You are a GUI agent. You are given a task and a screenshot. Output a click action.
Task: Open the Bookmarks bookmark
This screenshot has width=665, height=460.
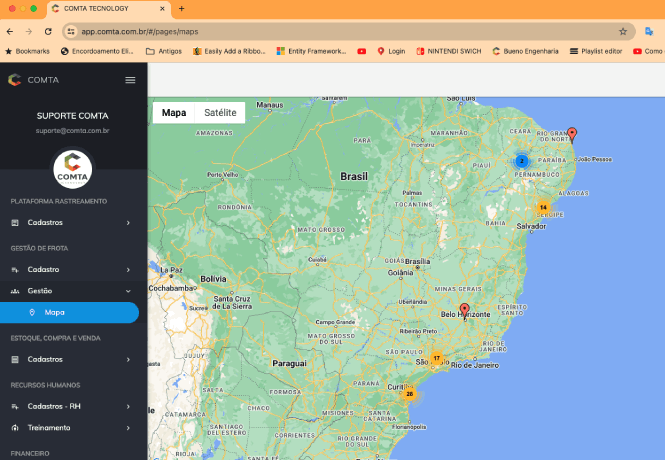(27, 51)
